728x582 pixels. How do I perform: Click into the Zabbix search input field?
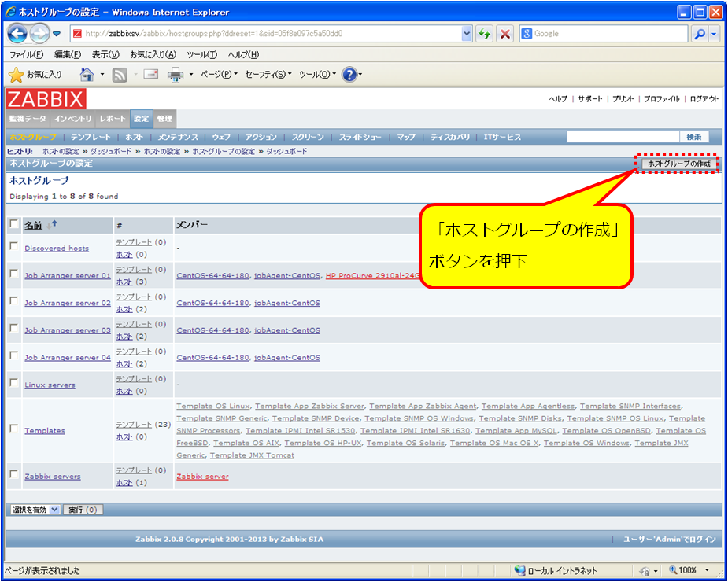click(x=623, y=137)
